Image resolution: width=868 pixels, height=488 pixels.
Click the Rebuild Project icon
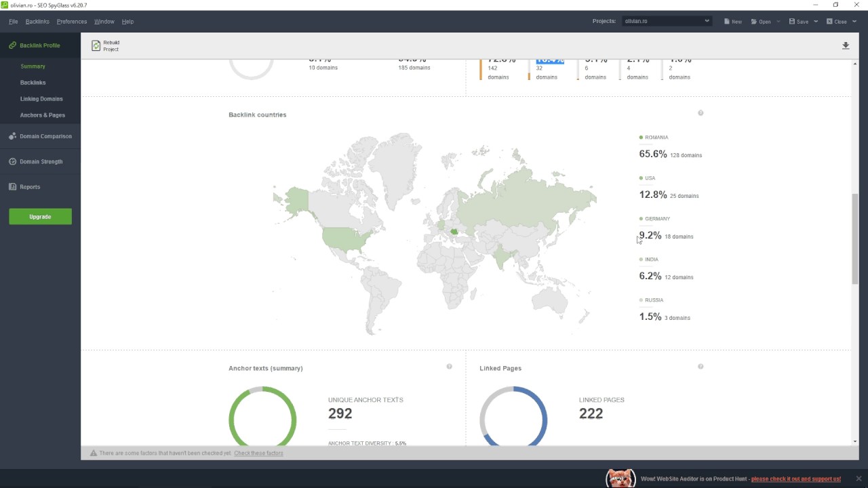(x=96, y=45)
